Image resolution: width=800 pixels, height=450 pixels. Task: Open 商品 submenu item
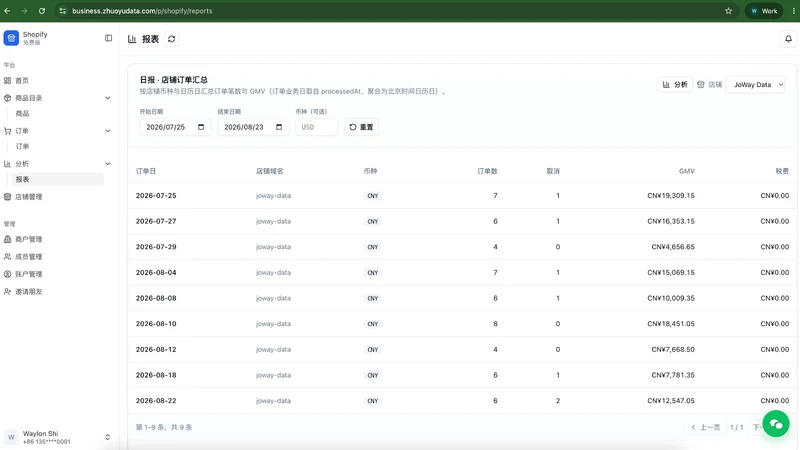pyautogui.click(x=22, y=113)
